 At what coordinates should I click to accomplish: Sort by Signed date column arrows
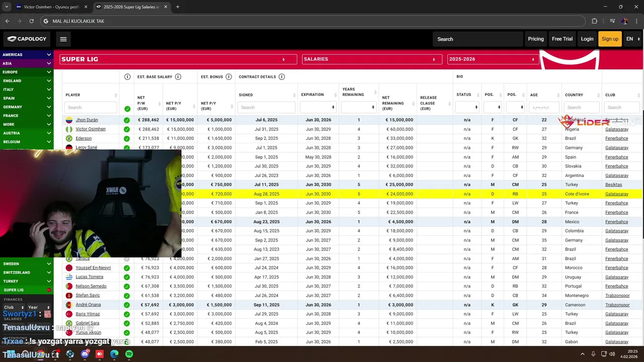(294, 95)
